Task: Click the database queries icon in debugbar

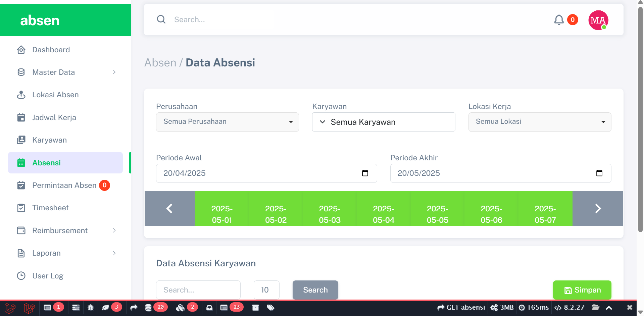Action: tap(148, 307)
